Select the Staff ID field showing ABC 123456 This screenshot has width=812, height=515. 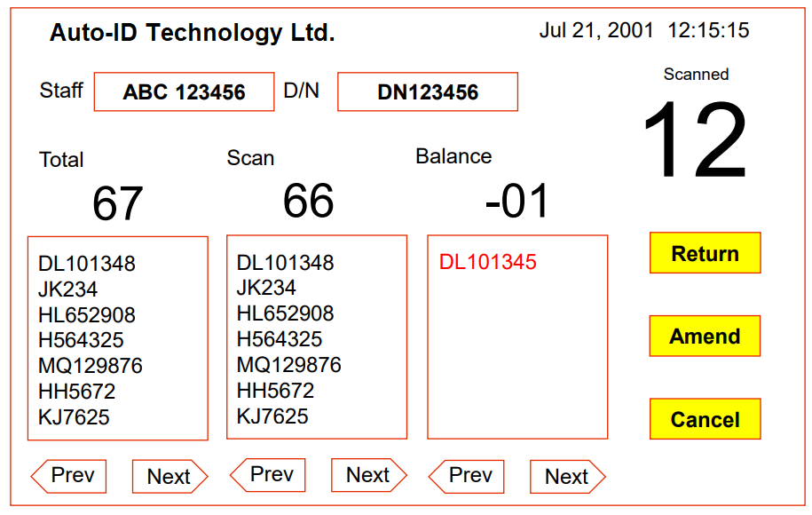(184, 91)
